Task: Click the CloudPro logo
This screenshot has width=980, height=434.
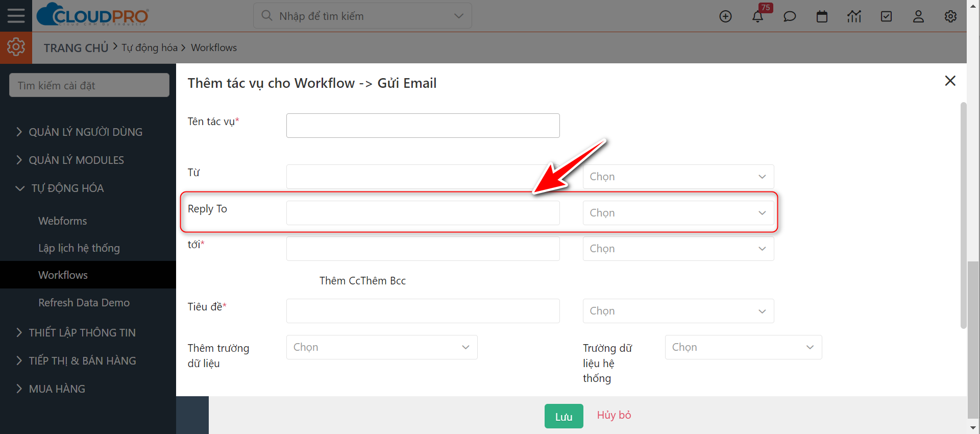Action: tap(93, 15)
